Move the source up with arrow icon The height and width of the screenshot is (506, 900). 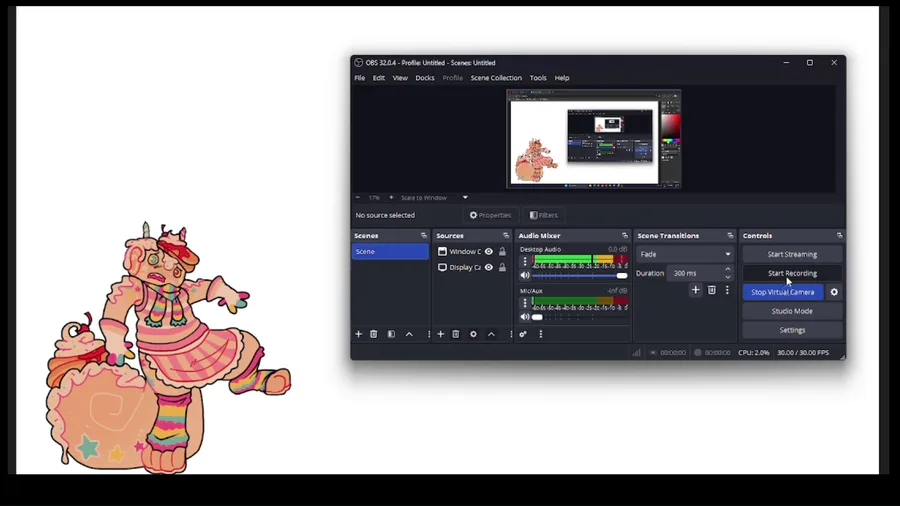click(x=491, y=334)
